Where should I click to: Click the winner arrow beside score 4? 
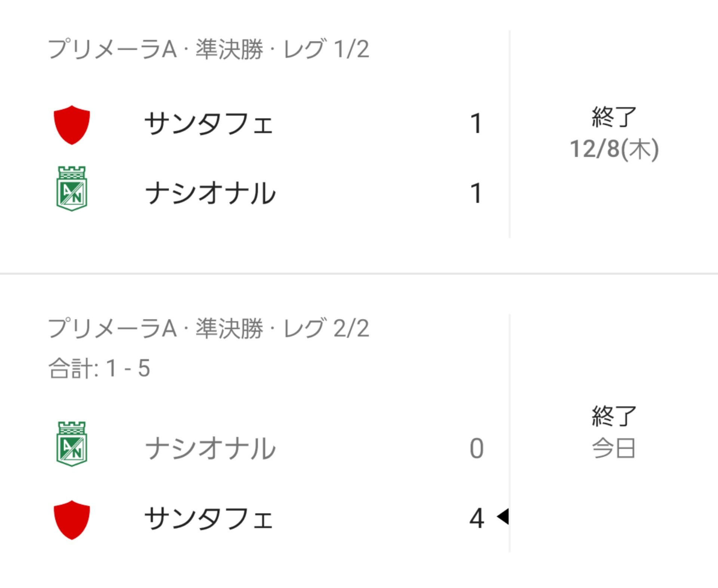(503, 517)
